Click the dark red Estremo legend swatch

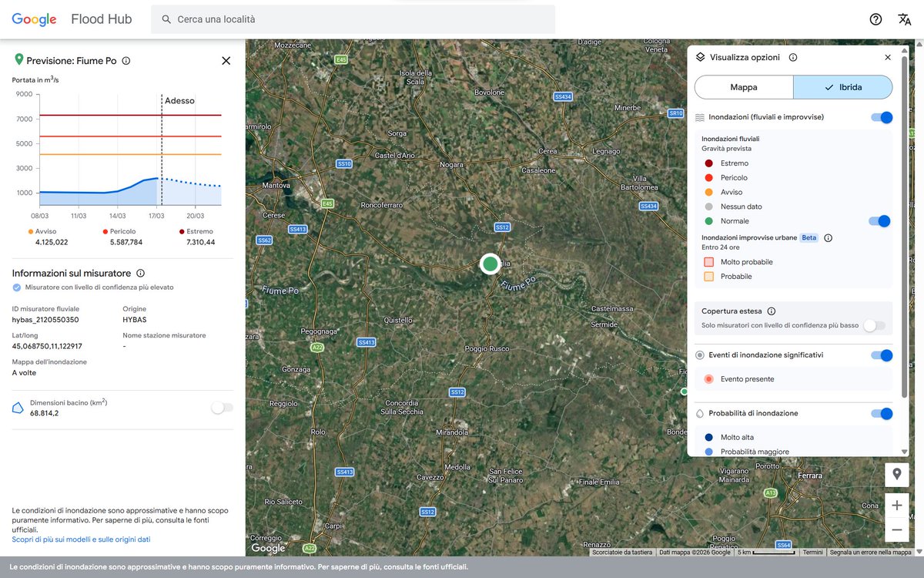coord(708,163)
